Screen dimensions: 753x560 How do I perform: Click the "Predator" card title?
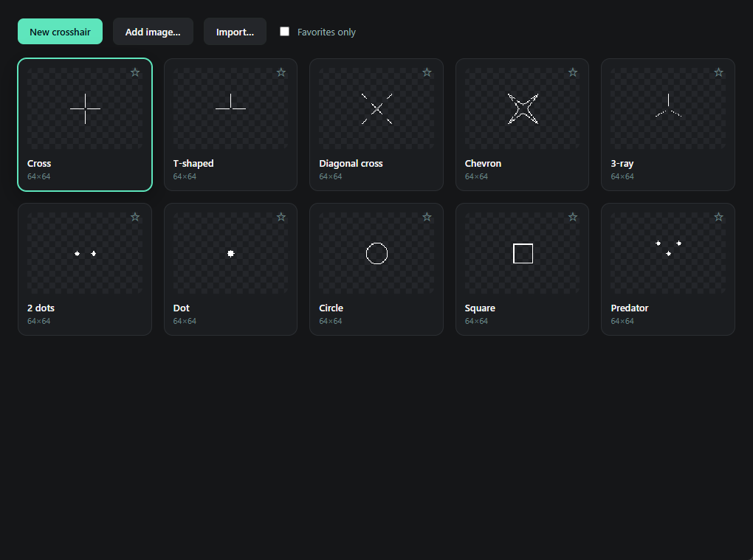click(x=630, y=308)
